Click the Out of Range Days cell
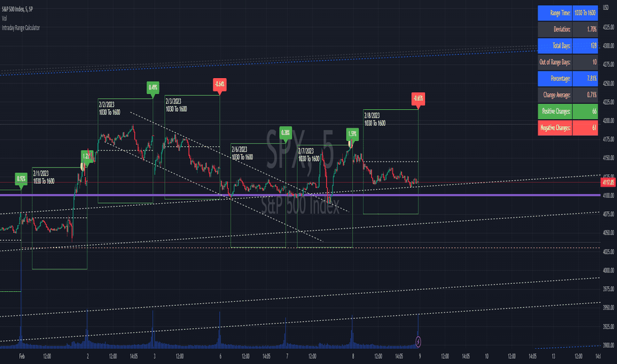617x364 pixels. pyautogui.click(x=555, y=62)
